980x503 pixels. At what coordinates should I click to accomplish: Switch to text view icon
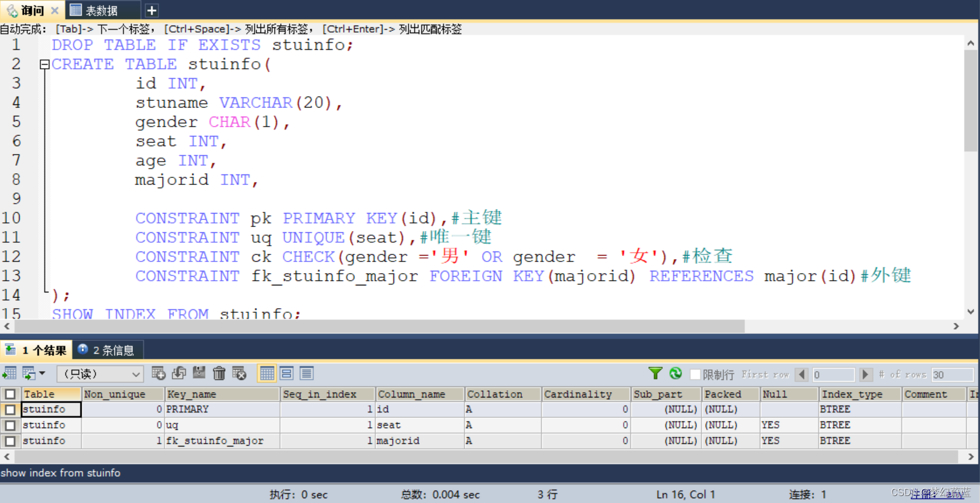pyautogui.click(x=307, y=373)
